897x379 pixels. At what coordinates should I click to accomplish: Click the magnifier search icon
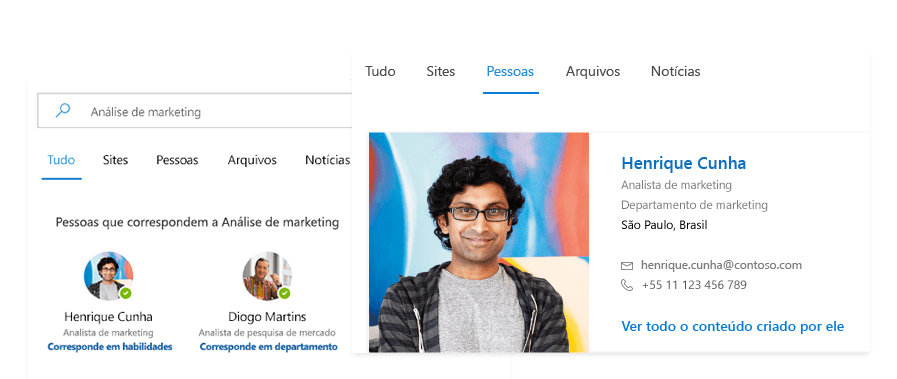[62, 110]
